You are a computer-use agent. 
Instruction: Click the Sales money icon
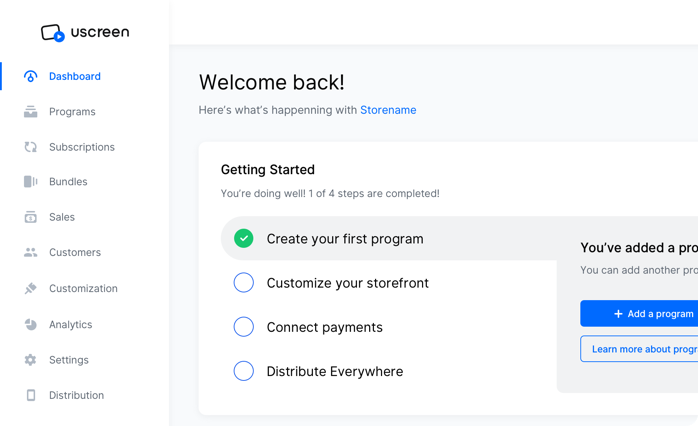[x=30, y=217]
